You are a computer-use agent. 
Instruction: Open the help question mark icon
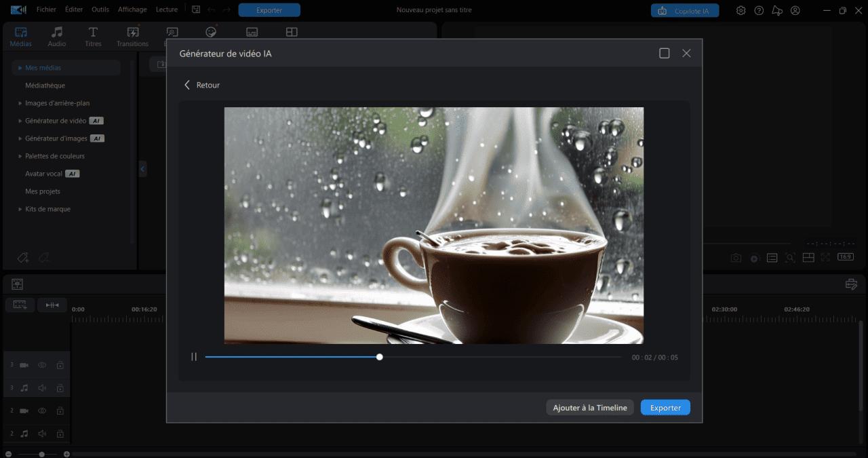759,11
